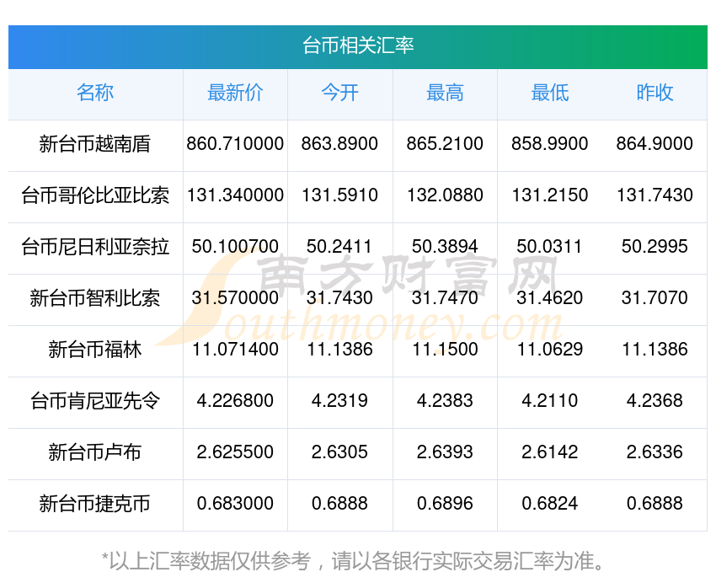Select the 今开 column header

(340, 93)
